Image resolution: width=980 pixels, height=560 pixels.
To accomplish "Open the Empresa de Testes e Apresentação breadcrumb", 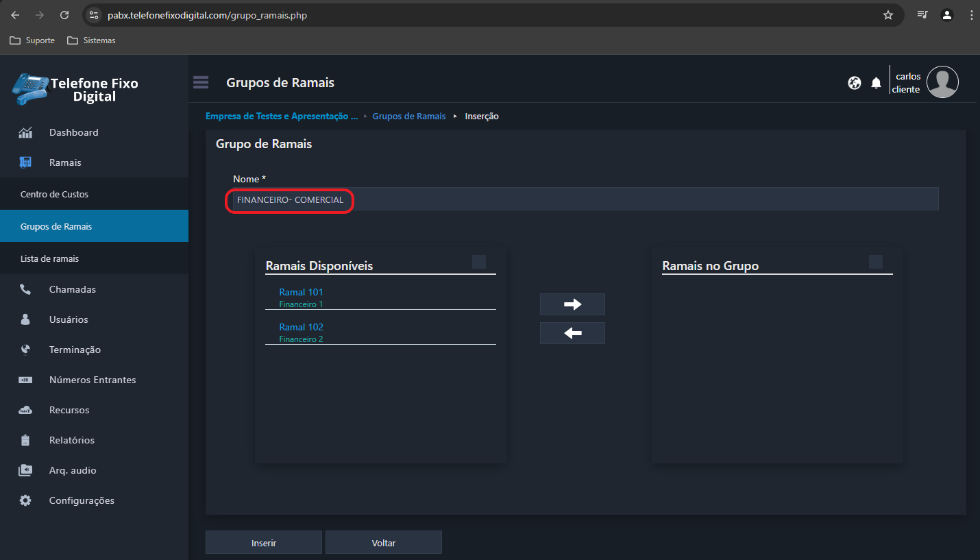I will 282,117.
